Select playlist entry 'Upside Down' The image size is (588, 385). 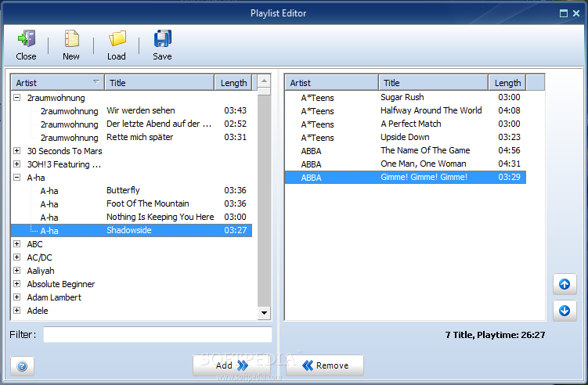[406, 137]
